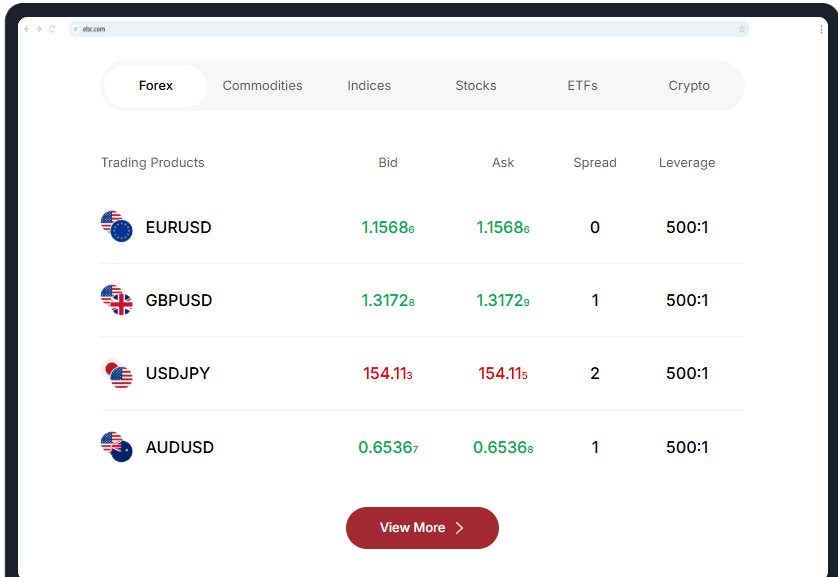Click the View More button
This screenshot has width=838, height=577.
coord(422,528)
